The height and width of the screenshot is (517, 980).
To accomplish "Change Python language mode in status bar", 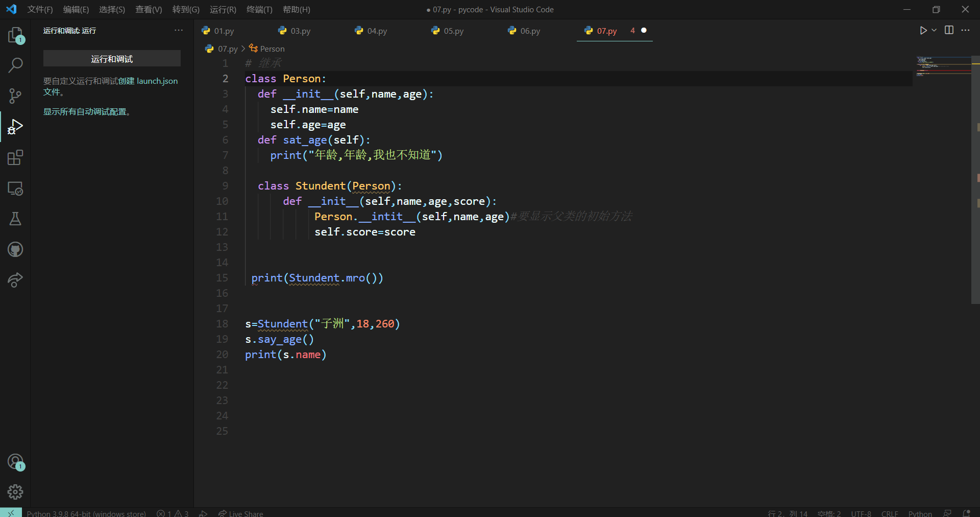I will pyautogui.click(x=920, y=513).
